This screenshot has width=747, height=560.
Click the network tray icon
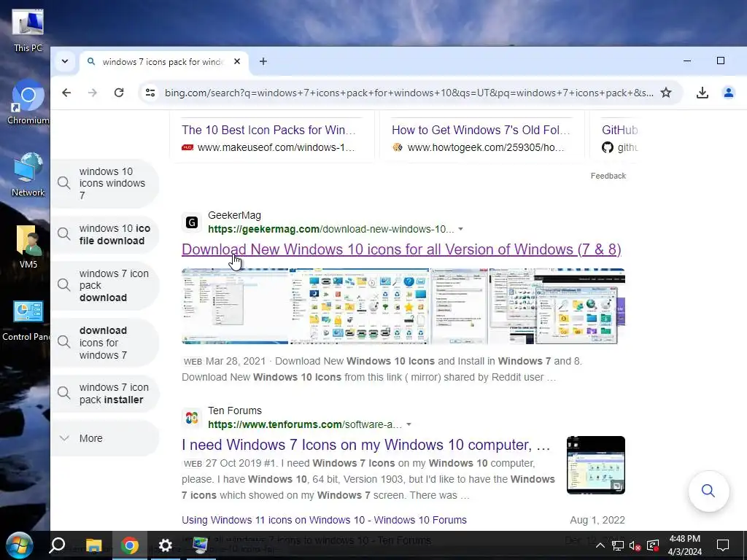click(618, 545)
